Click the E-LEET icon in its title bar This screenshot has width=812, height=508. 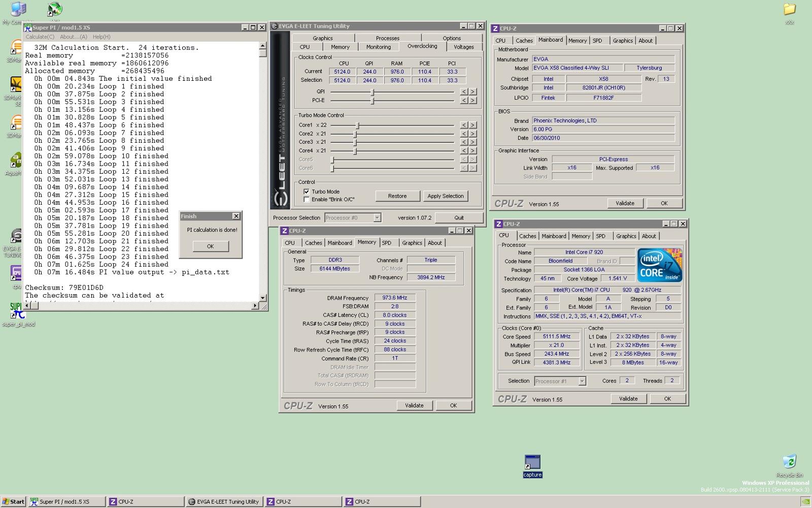pyautogui.click(x=274, y=26)
